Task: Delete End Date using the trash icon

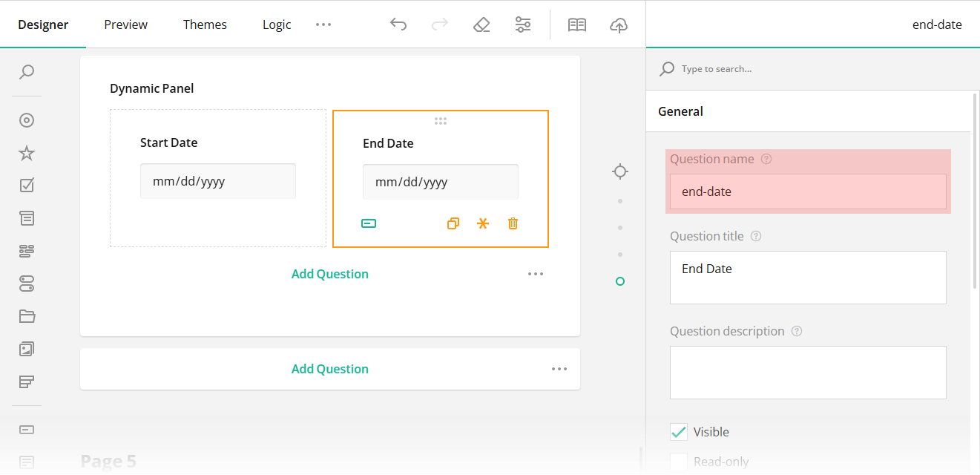Action: click(513, 223)
